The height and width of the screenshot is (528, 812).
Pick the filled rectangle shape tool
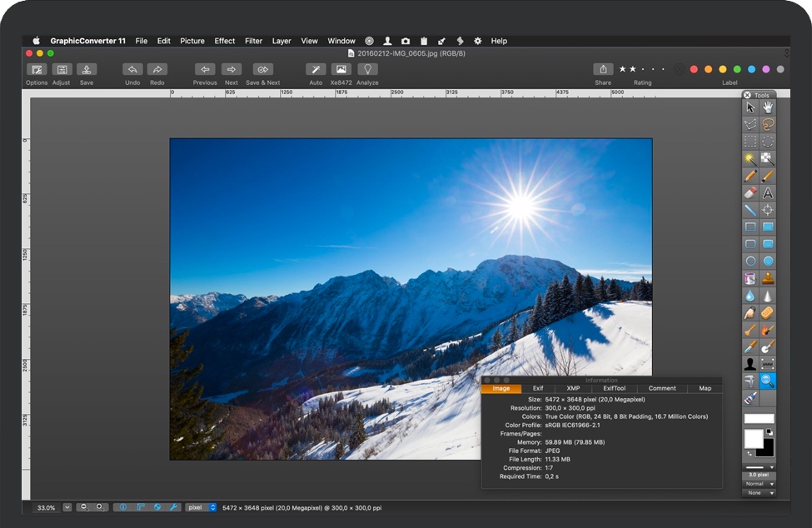[x=768, y=227]
